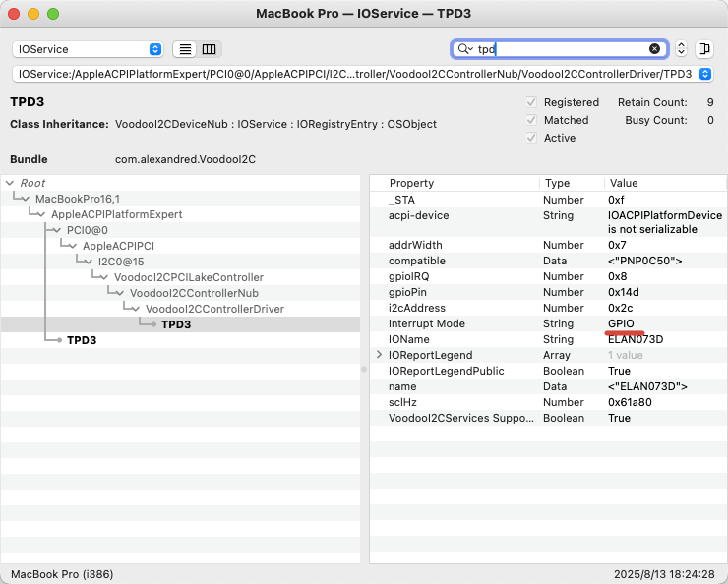
Task: Click the Class Inheritance value text
Action: [x=275, y=124]
